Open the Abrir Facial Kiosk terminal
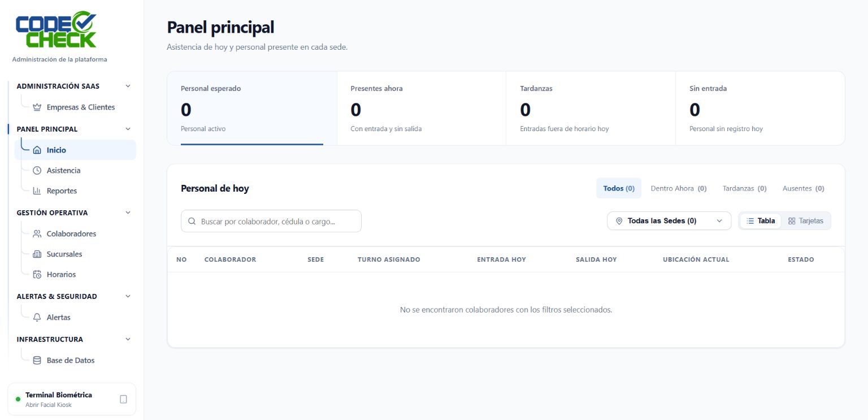Screen dimensions: 868x420 72,399
